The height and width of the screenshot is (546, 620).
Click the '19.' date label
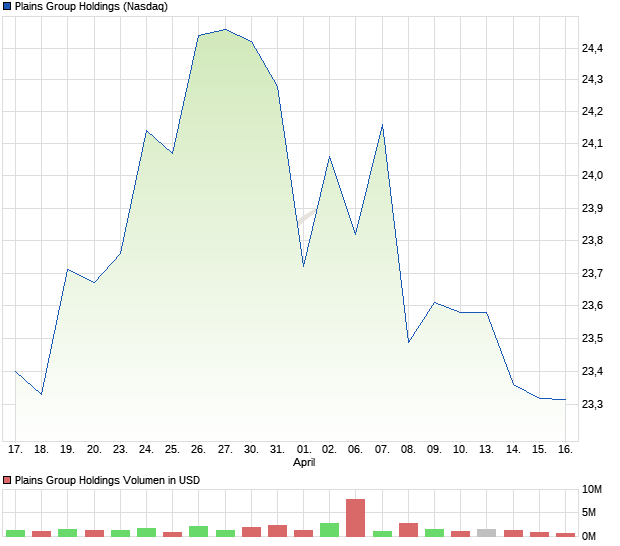pyautogui.click(x=68, y=450)
